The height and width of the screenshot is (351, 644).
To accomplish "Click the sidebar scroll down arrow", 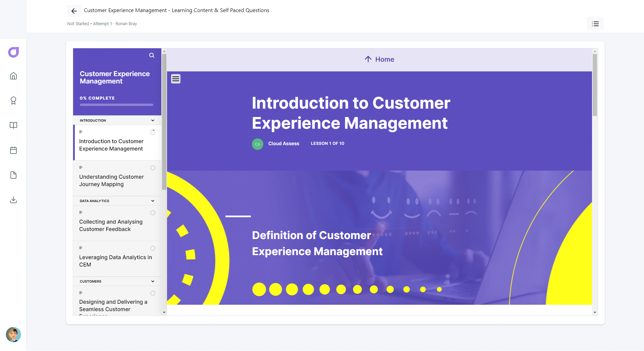I will click(x=164, y=312).
